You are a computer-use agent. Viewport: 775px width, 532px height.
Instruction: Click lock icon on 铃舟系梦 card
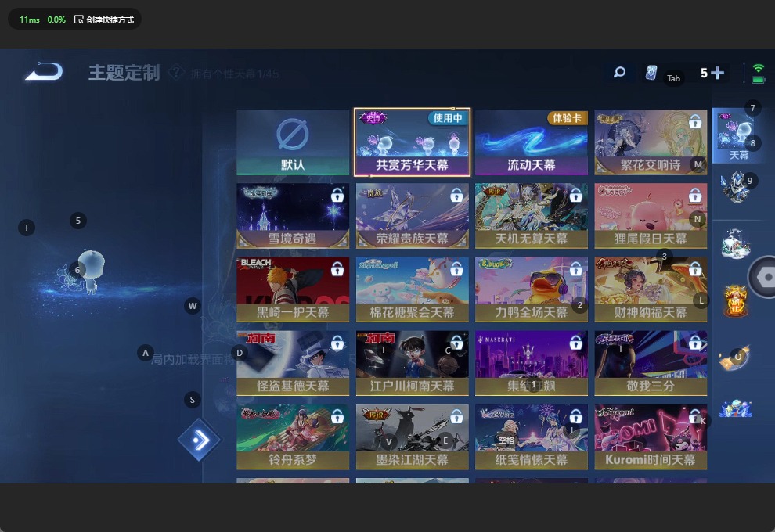coord(337,416)
